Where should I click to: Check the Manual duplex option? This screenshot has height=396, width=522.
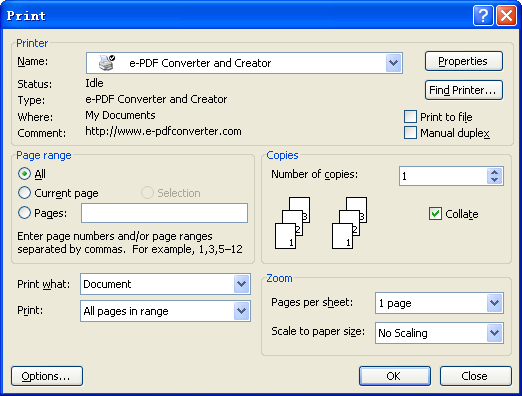coord(410,133)
